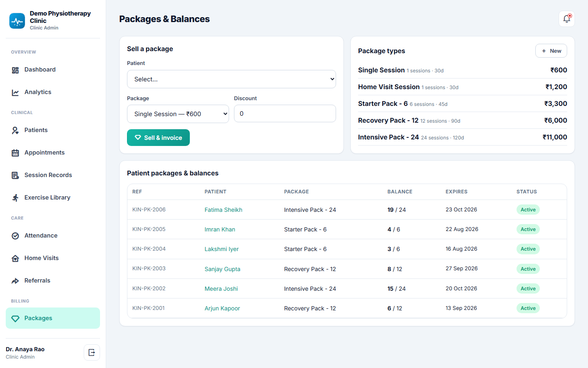Click the Referrals arrow icon

point(16,281)
